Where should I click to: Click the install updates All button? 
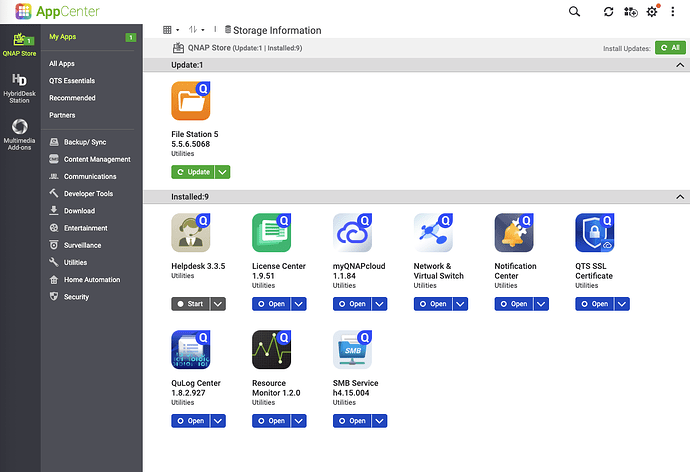coord(670,47)
